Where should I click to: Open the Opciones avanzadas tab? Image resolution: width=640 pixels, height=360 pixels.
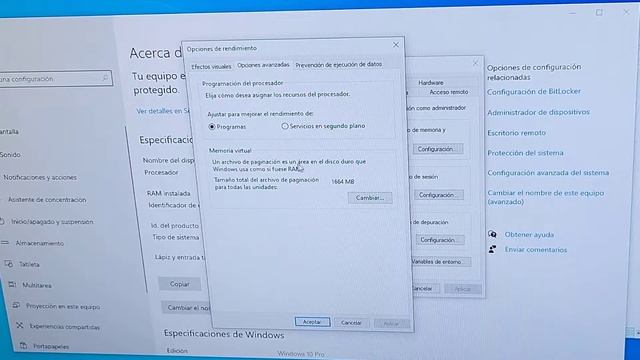263,65
